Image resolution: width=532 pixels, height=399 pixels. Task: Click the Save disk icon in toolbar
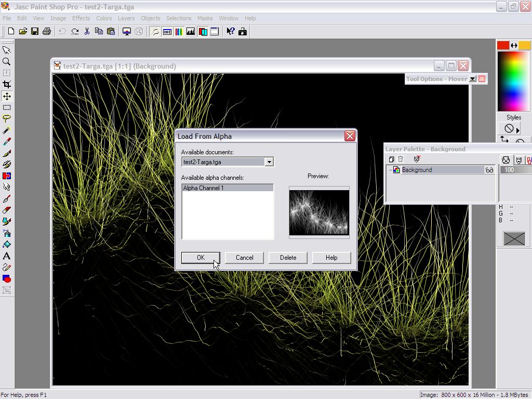point(35,32)
